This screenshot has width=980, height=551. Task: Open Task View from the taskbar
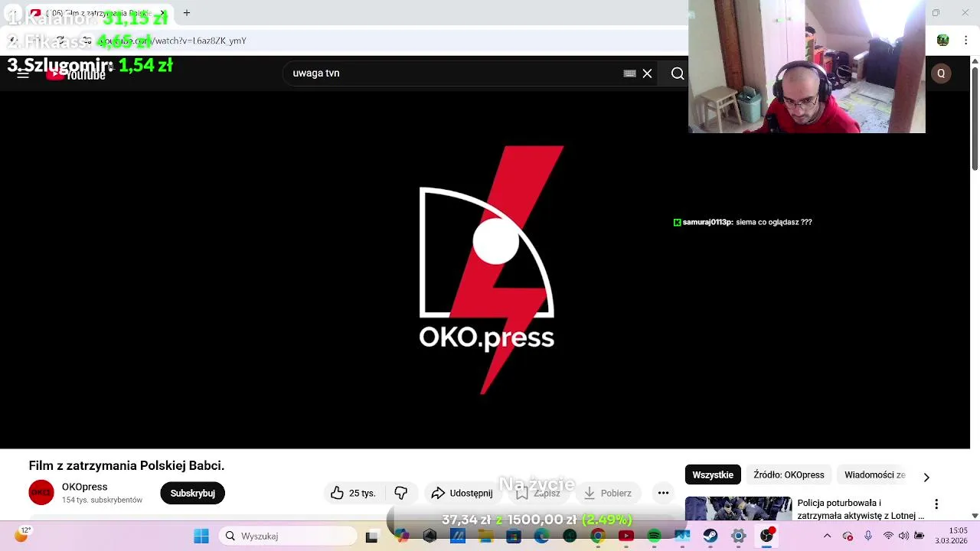pyautogui.click(x=371, y=536)
